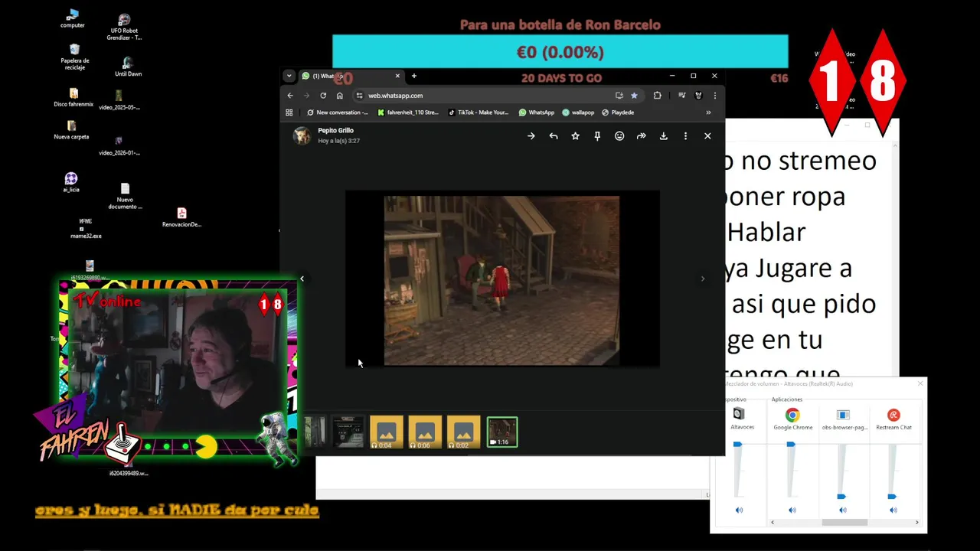Click the Altavoces speaker device icon
Viewport: 980px width, 551px height.
[739, 414]
